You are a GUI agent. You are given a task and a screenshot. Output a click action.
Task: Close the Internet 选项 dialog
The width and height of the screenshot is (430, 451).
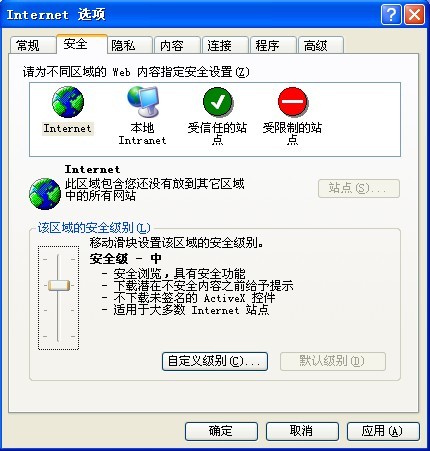point(414,15)
